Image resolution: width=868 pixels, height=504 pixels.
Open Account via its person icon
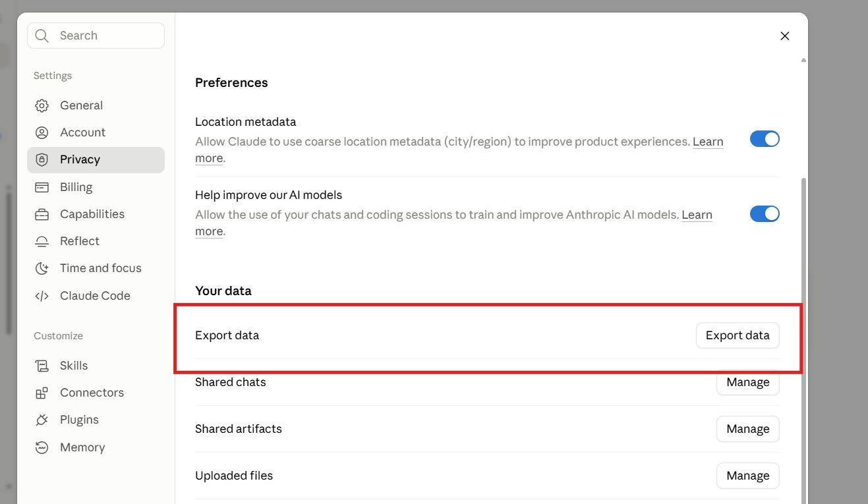(42, 132)
